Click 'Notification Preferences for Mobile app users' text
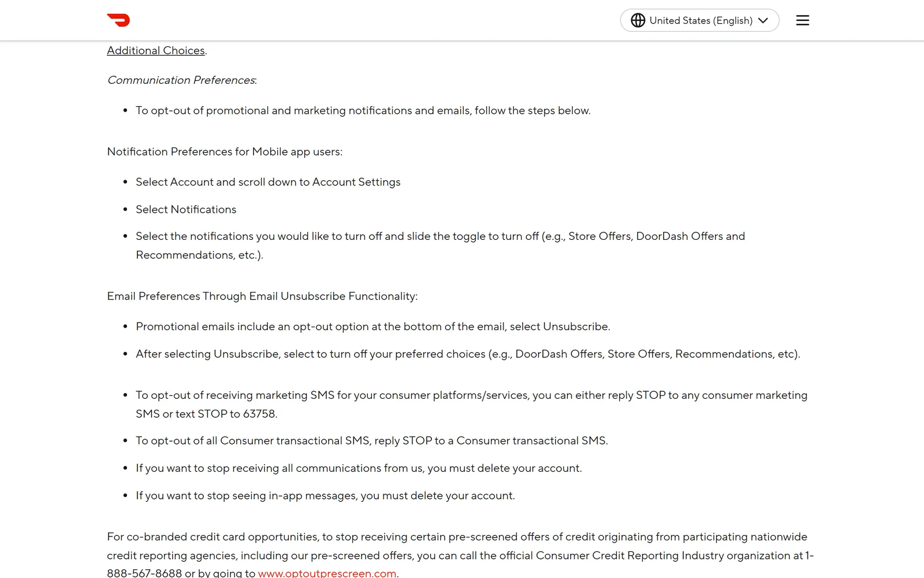Image resolution: width=924 pixels, height=578 pixels. pyautogui.click(x=225, y=151)
